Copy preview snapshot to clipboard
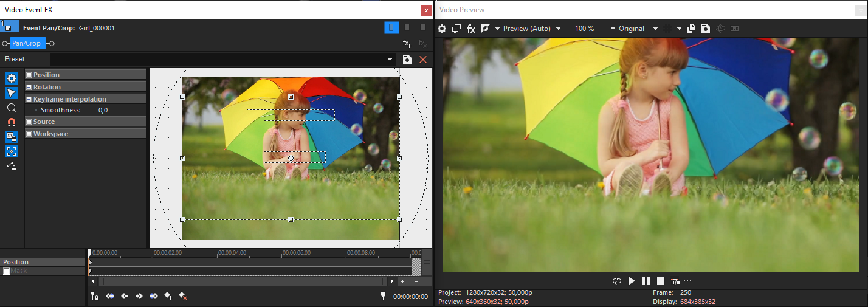Image resolution: width=868 pixels, height=307 pixels. pos(691,29)
